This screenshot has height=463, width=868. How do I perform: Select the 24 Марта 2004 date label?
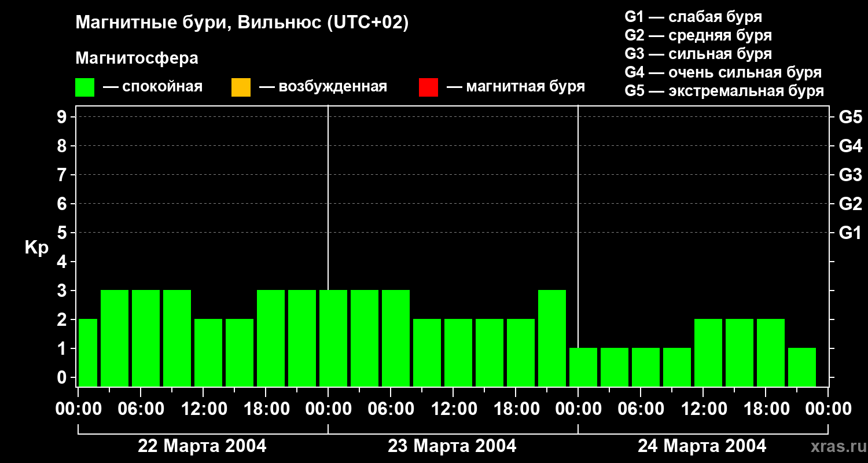pyautogui.click(x=702, y=446)
